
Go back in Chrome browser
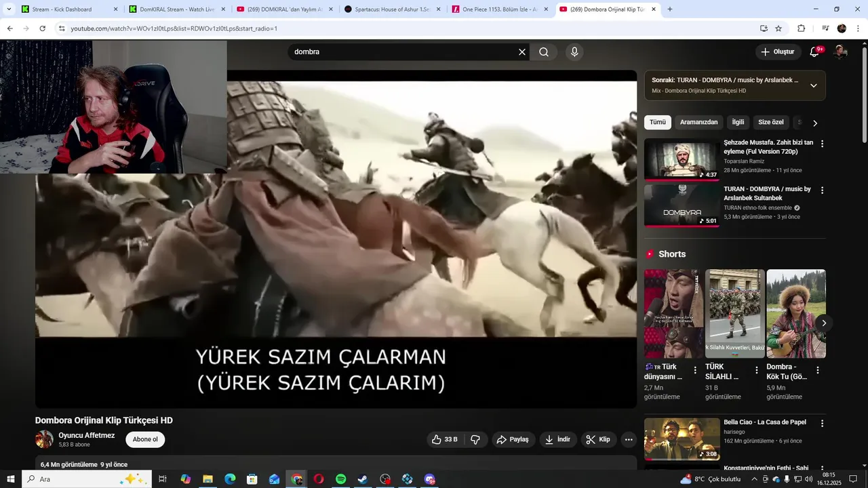pos(9,28)
